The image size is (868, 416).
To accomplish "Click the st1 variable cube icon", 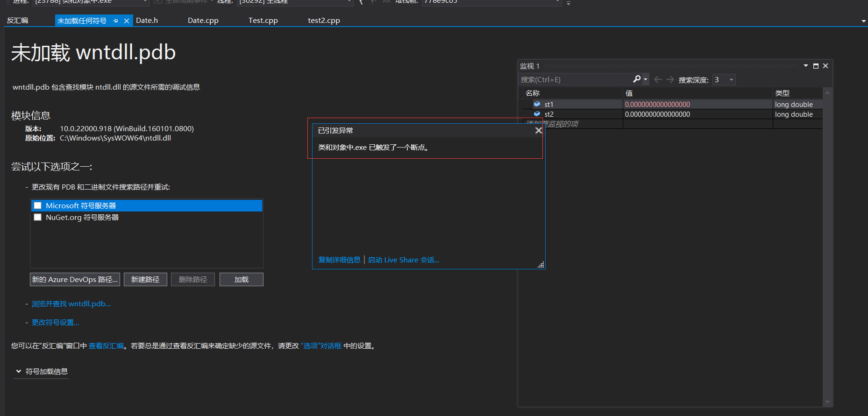I will click(x=537, y=104).
